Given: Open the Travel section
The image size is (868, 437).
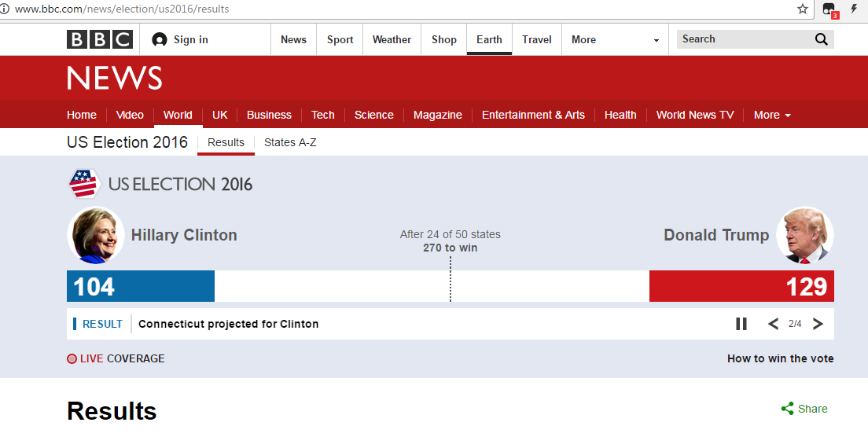Looking at the screenshot, I should tap(537, 40).
